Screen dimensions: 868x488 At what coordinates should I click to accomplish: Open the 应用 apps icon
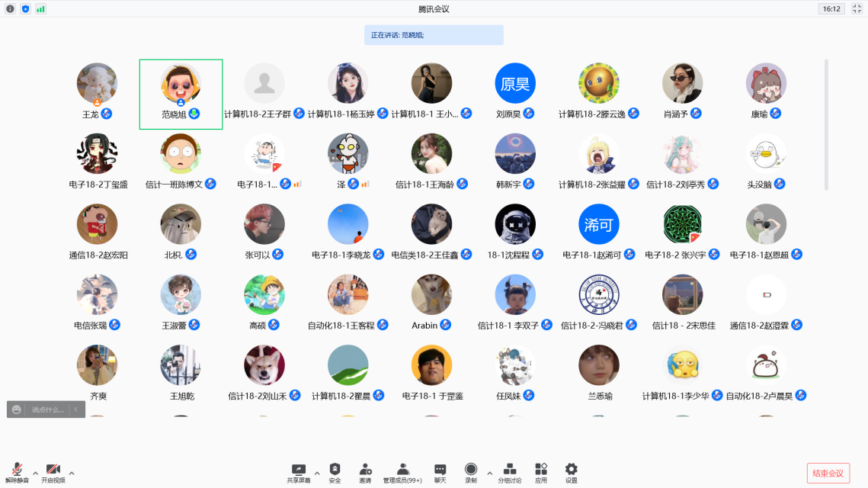[x=541, y=473]
